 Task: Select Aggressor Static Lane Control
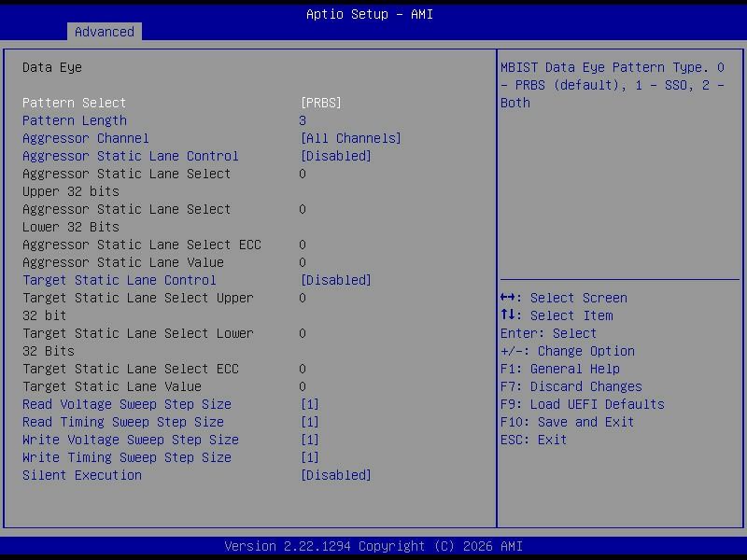(131, 156)
